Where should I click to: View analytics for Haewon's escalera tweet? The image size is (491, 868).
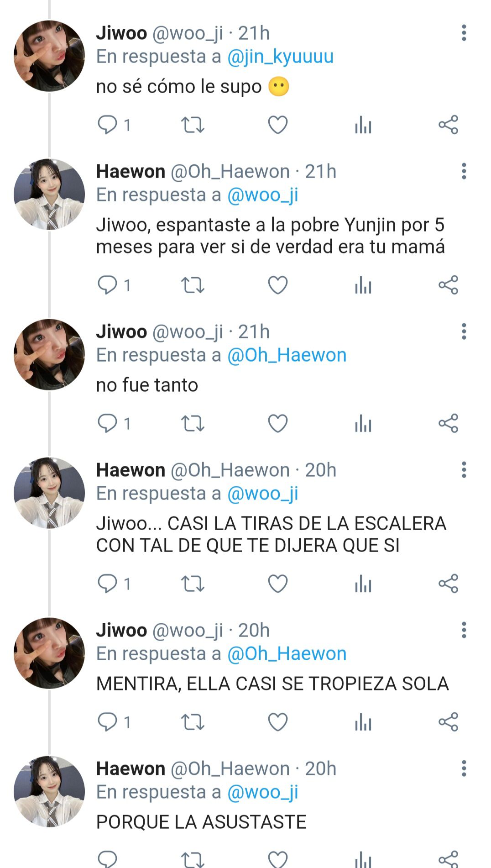coord(363,584)
